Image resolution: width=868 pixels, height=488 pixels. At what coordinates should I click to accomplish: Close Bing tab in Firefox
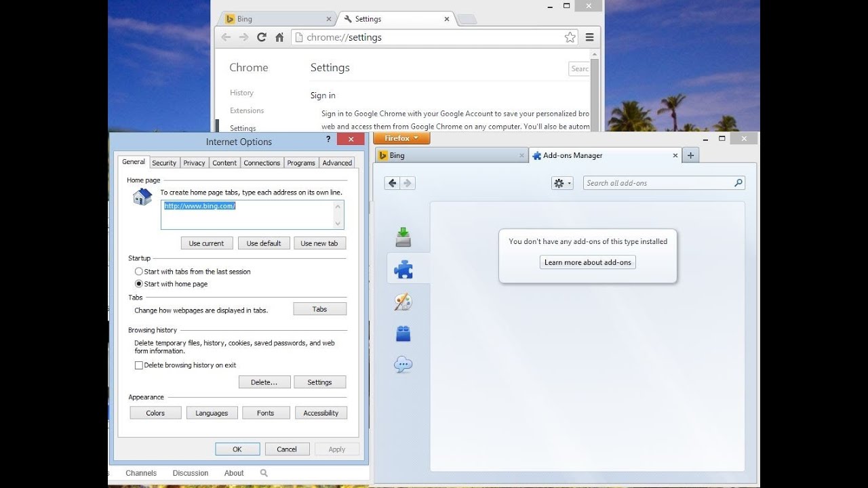pyautogui.click(x=521, y=155)
